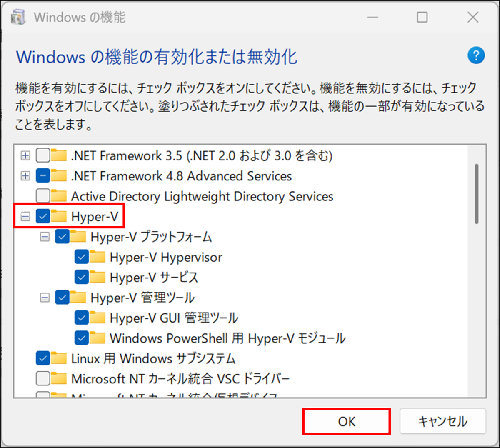Check Active Directory Lightweight Directory Services

(x=43, y=196)
